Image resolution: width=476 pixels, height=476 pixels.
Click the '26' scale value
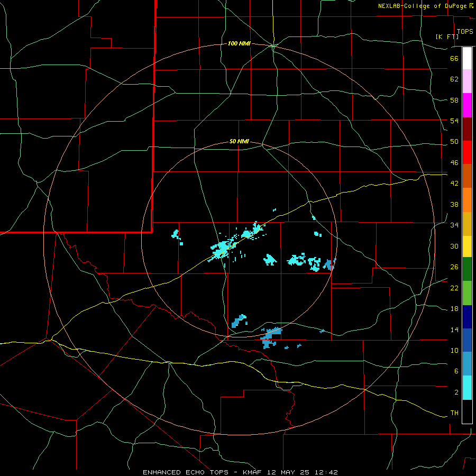tap(454, 267)
